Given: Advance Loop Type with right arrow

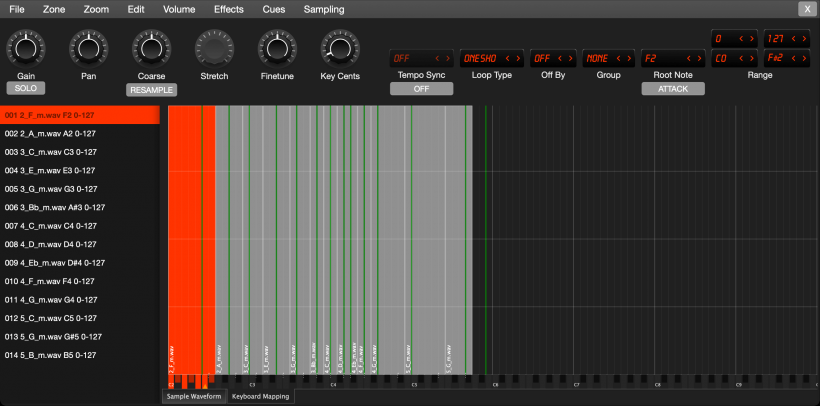Looking at the screenshot, I should click(x=518, y=59).
